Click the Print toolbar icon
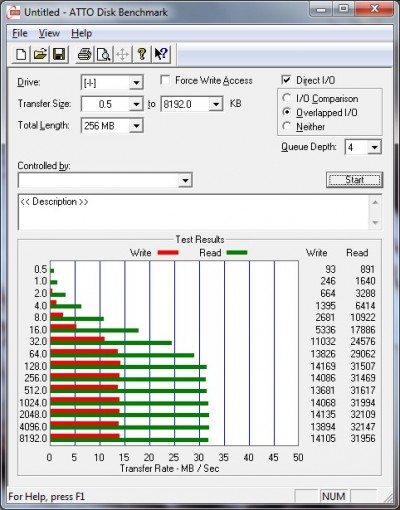Image resolution: width=400 pixels, height=510 pixels. (84, 54)
